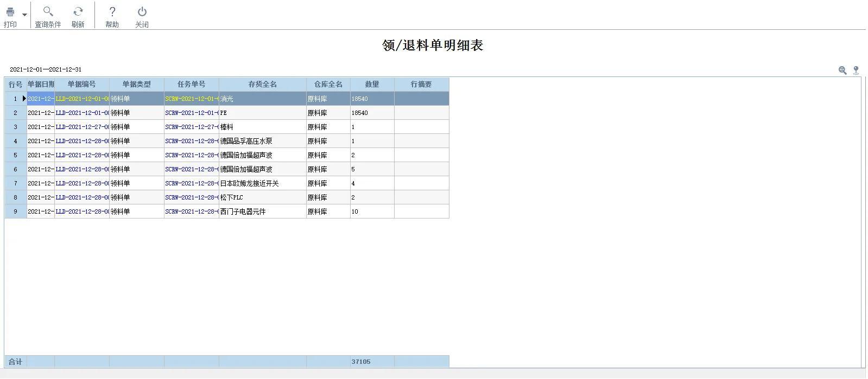Open task number link in 松下PLC row
The height and width of the screenshot is (379, 868).
[192, 197]
